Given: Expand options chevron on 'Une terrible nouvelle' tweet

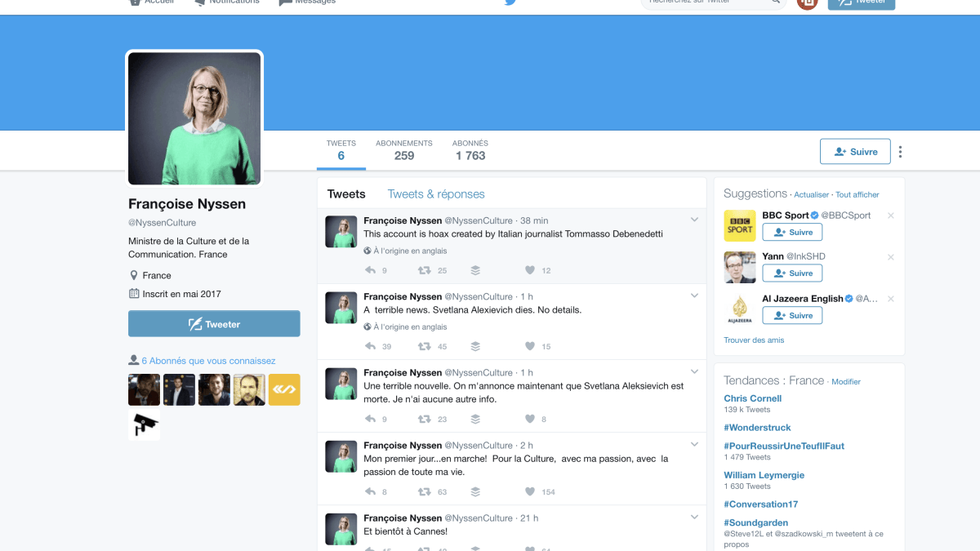Looking at the screenshot, I should [x=694, y=371].
